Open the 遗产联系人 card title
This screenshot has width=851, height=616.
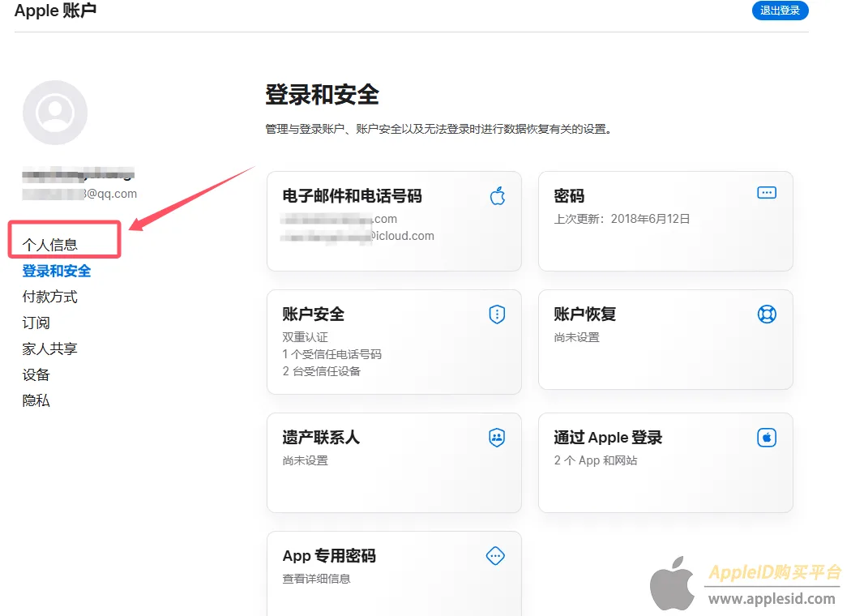coord(321,438)
